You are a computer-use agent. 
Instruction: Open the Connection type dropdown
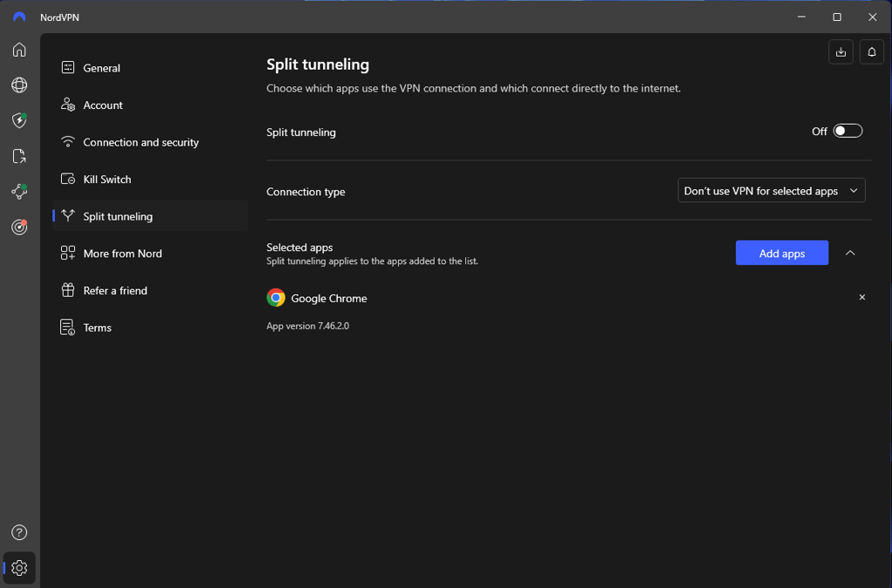coord(772,191)
